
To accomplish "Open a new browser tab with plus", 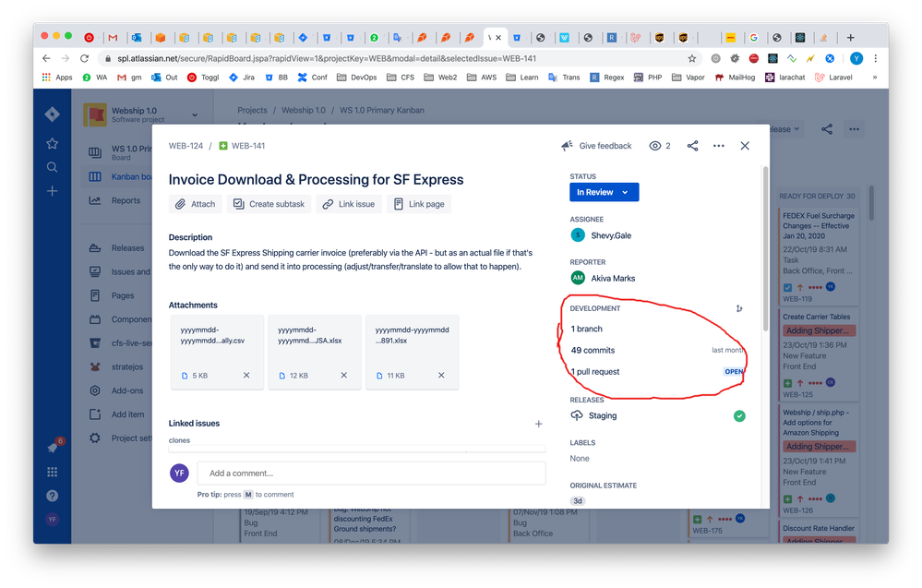I will 850,38.
